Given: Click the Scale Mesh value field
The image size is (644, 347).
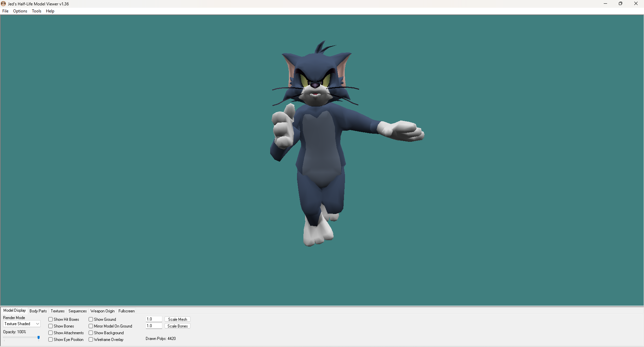Looking at the screenshot, I should 154,319.
